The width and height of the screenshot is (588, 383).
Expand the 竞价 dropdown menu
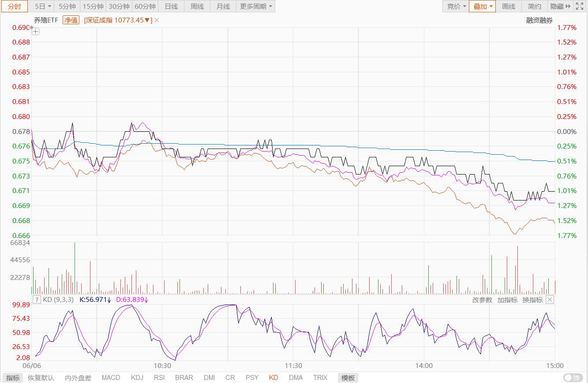[x=456, y=6]
